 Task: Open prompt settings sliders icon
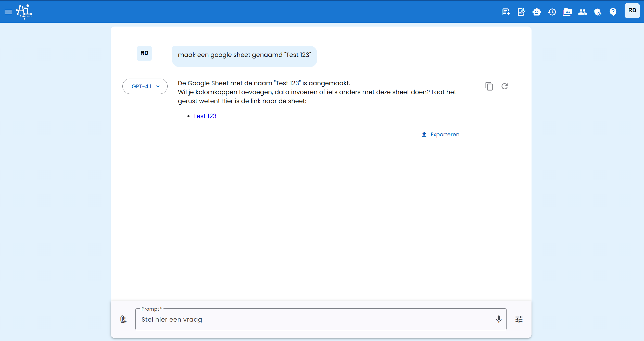click(519, 319)
